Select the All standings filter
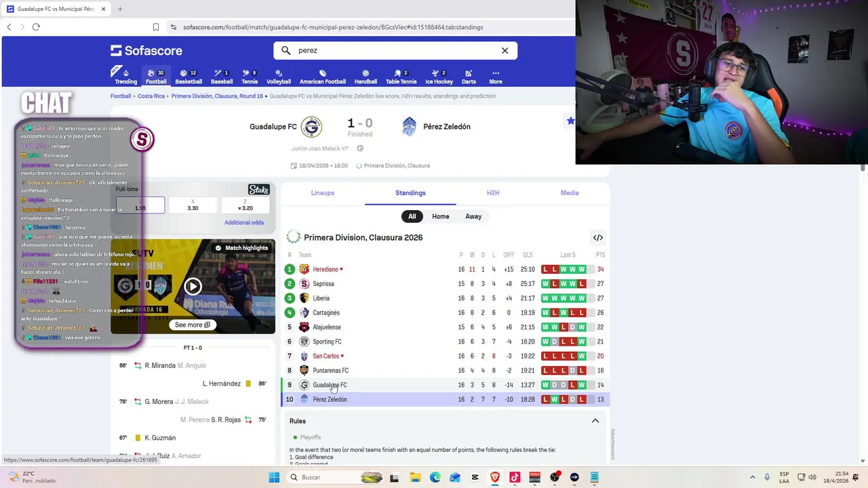 pyautogui.click(x=412, y=216)
